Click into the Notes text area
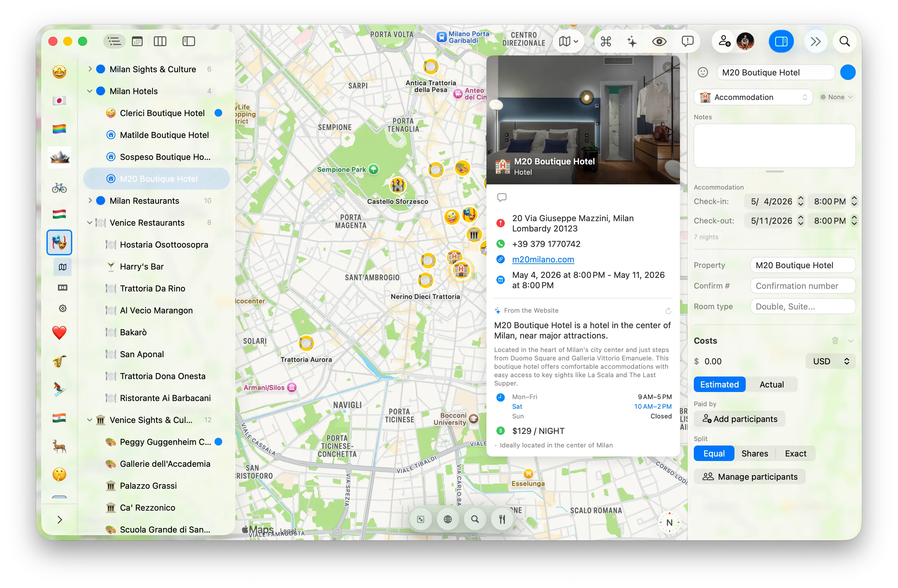 tap(774, 146)
